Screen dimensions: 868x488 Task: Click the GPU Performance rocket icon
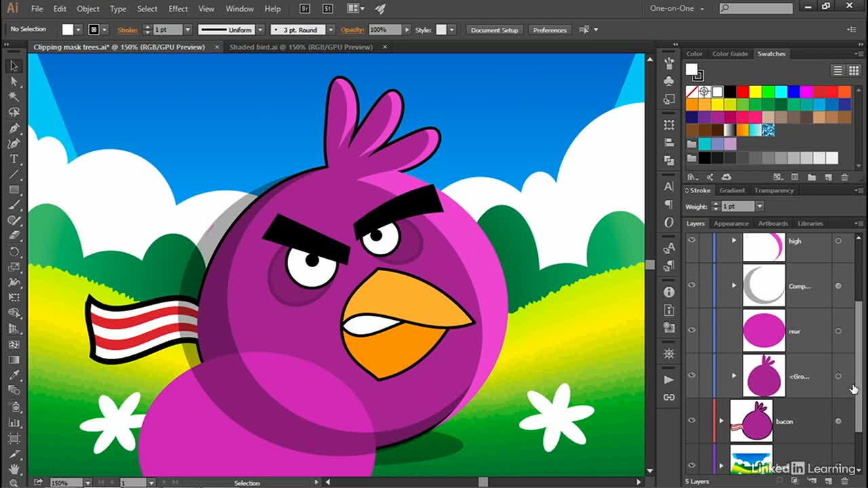[x=380, y=9]
